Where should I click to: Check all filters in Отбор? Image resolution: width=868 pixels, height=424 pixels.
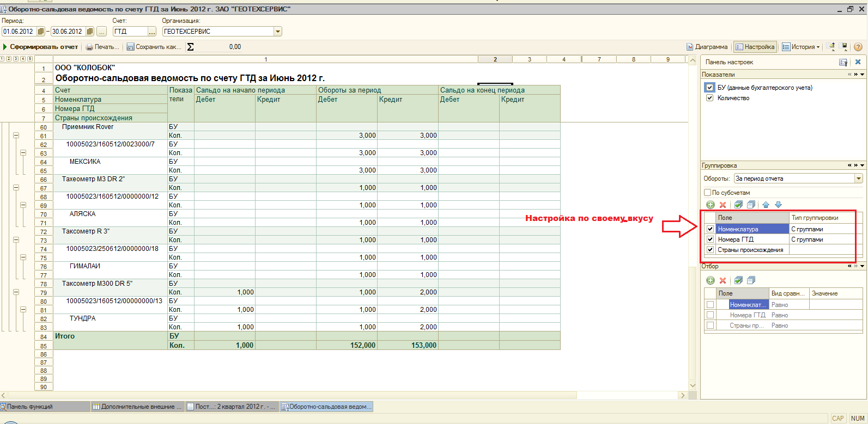pyautogui.click(x=738, y=280)
